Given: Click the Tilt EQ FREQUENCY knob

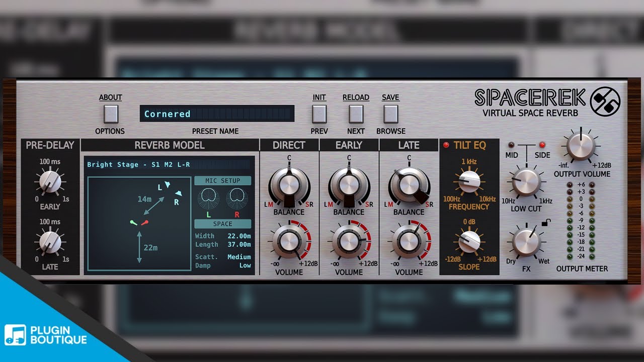Looking at the screenshot, I should pyautogui.click(x=469, y=182).
